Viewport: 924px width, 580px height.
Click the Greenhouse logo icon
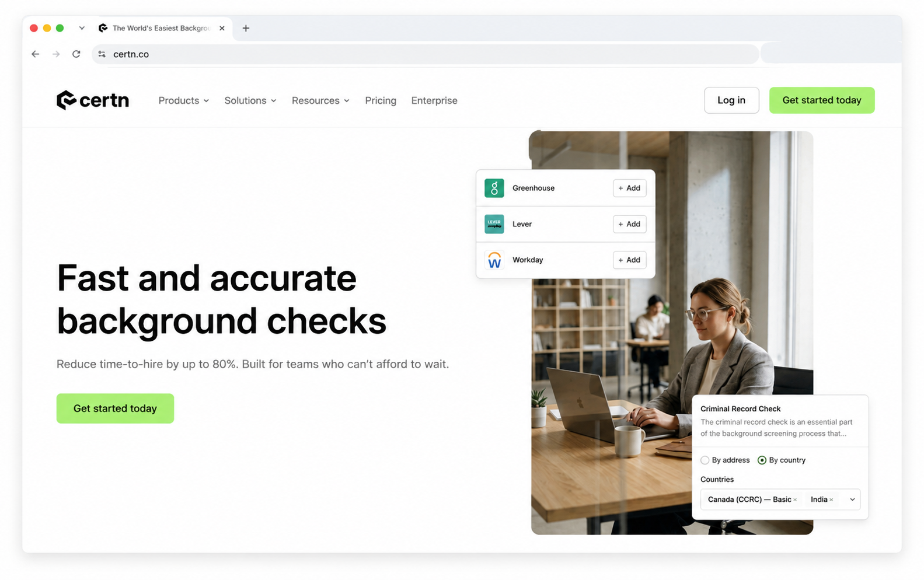pyautogui.click(x=494, y=188)
